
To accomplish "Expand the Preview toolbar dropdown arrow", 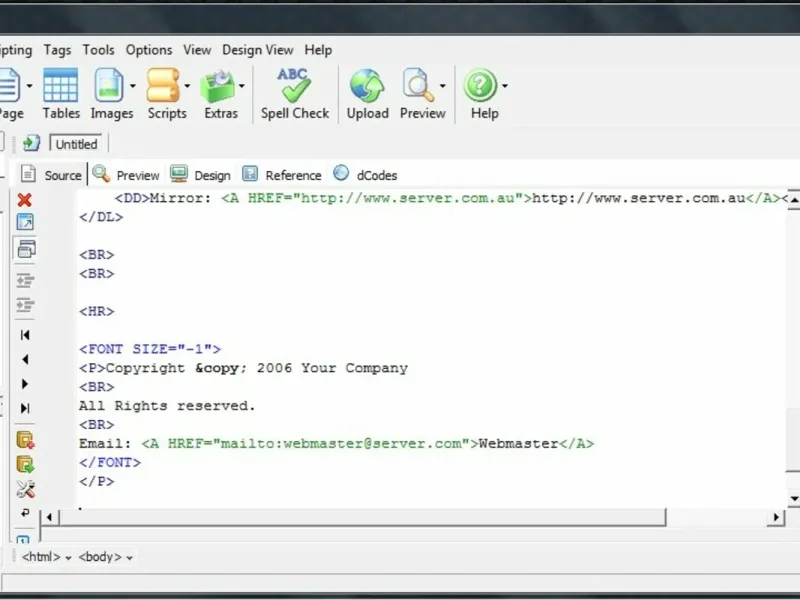I will pos(443,86).
